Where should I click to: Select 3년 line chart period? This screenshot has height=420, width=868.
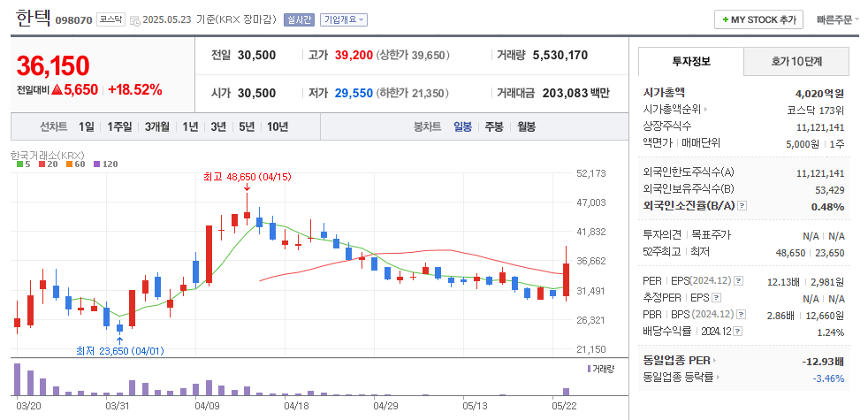(218, 127)
